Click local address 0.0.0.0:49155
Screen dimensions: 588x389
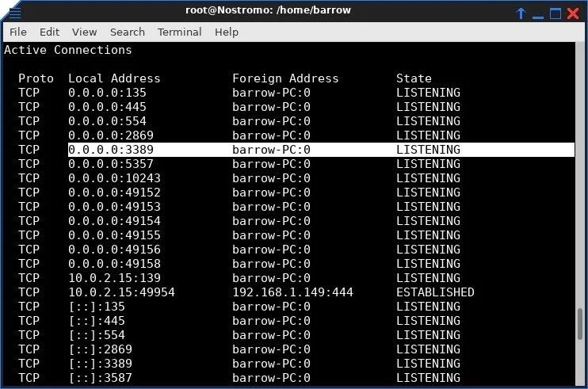[x=114, y=235]
